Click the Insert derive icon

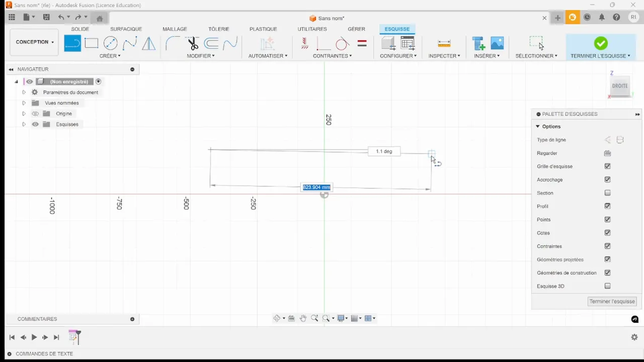pyautogui.click(x=478, y=44)
